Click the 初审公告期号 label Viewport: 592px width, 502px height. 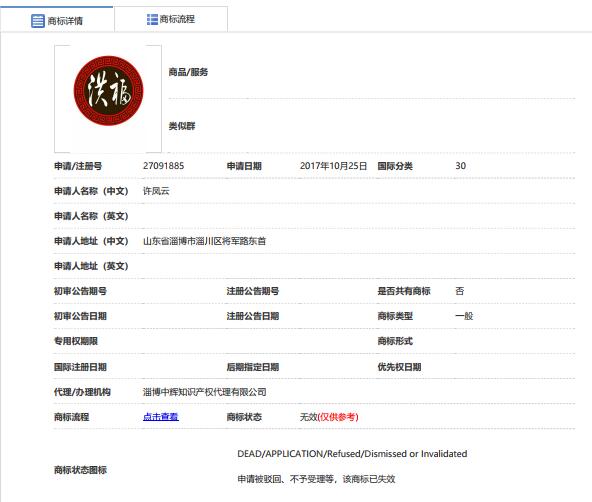pyautogui.click(x=80, y=291)
